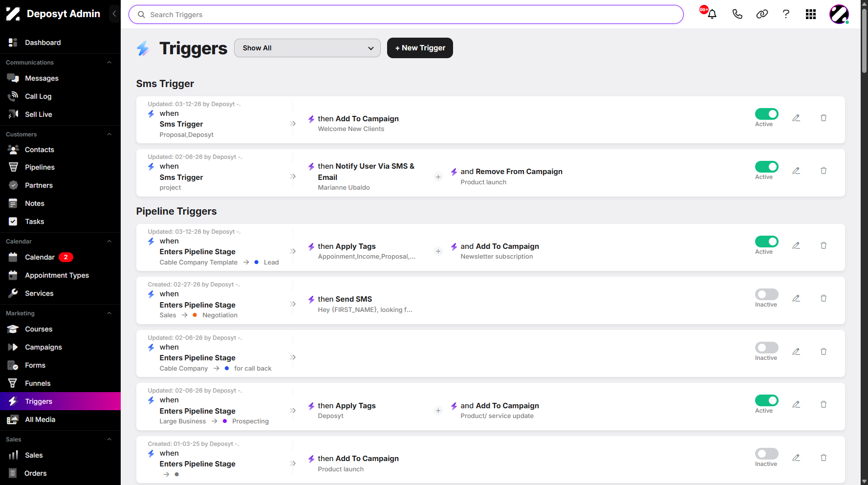Disable the Welcome New Clients trigger toggle
This screenshot has height=485, width=868.
767,114
